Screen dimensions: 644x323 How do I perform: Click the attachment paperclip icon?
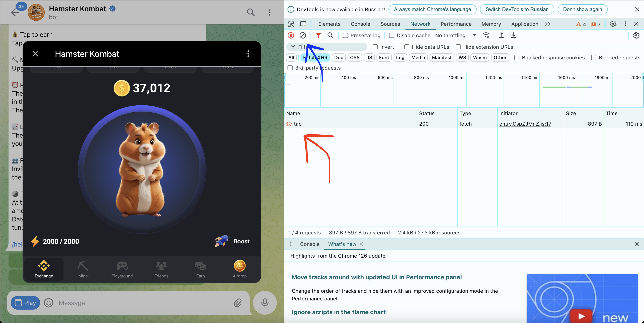tap(237, 303)
